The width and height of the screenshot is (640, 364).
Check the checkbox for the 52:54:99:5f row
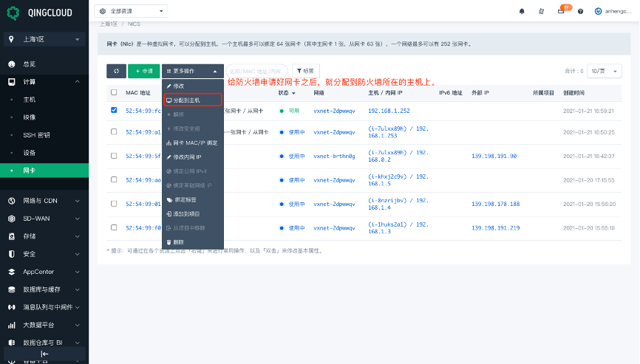(x=114, y=156)
